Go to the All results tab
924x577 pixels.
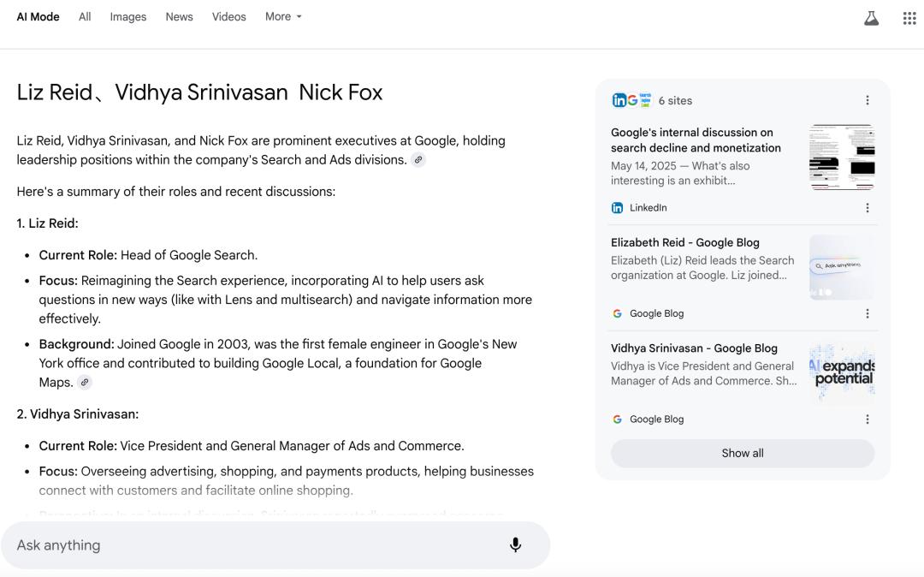pyautogui.click(x=85, y=16)
